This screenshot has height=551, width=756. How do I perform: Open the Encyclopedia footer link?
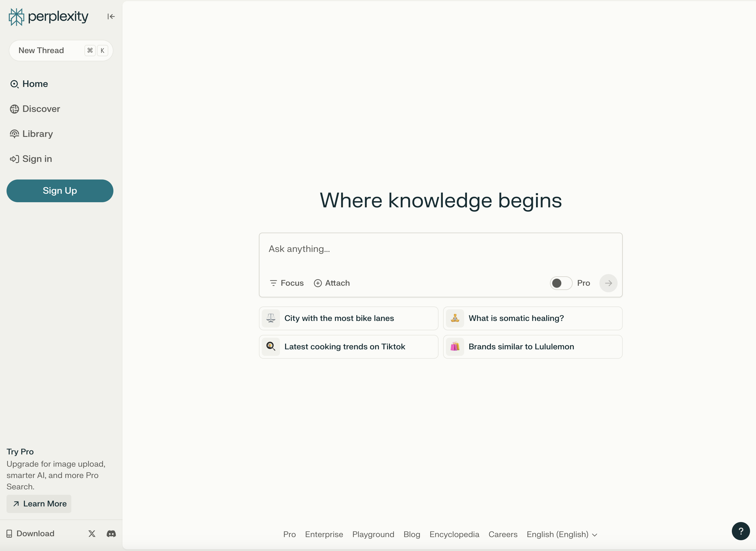[454, 534]
